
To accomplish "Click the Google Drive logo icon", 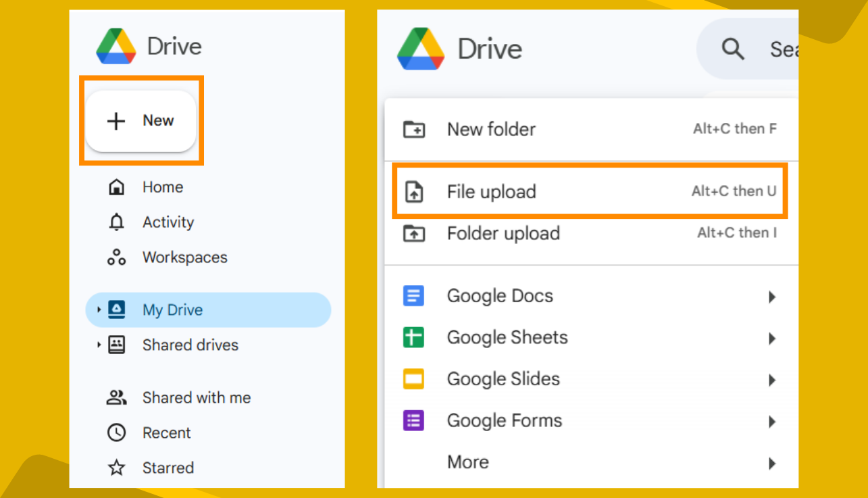I will click(x=117, y=45).
